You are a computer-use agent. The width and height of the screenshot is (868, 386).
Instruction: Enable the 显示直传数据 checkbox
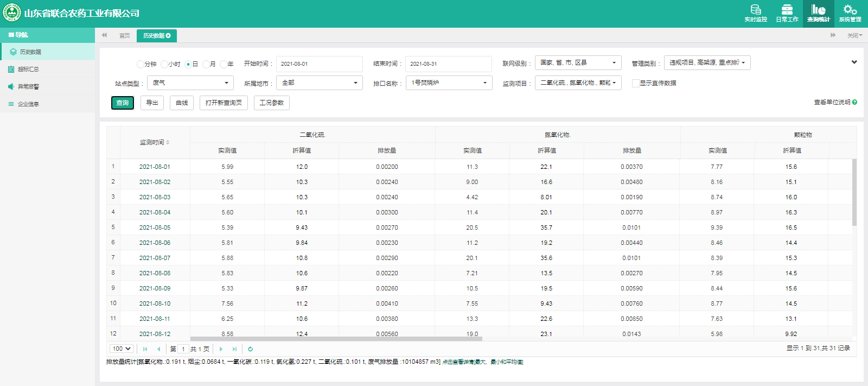click(x=635, y=83)
